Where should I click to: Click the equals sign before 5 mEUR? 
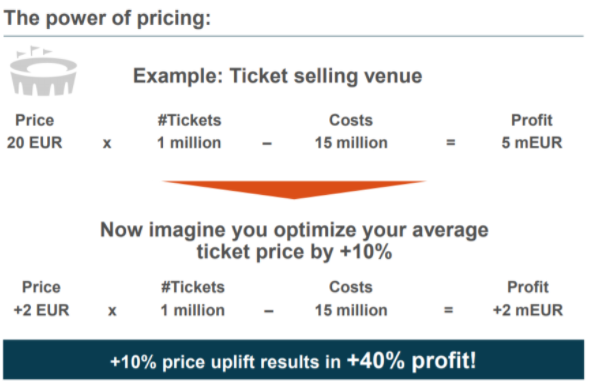(450, 143)
